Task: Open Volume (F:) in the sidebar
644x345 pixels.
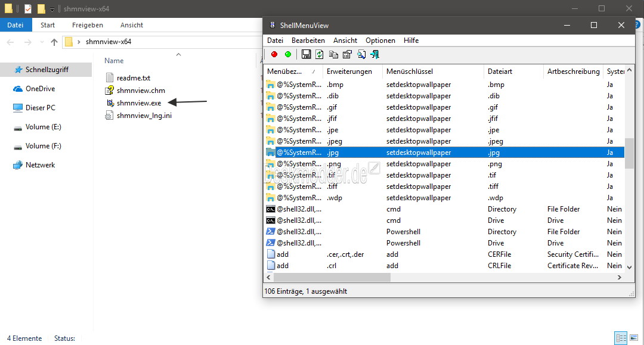Action: pyautogui.click(x=43, y=145)
